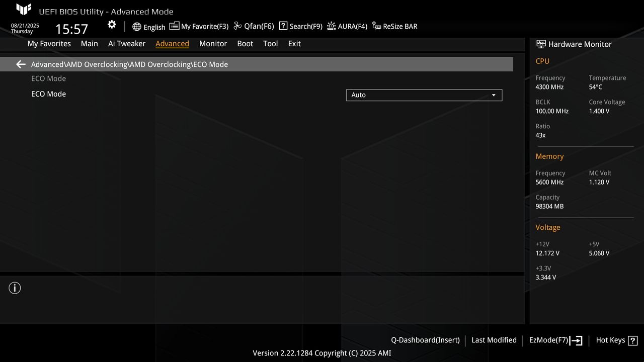Switch to the Boot tab
644x362 pixels.
(x=245, y=44)
